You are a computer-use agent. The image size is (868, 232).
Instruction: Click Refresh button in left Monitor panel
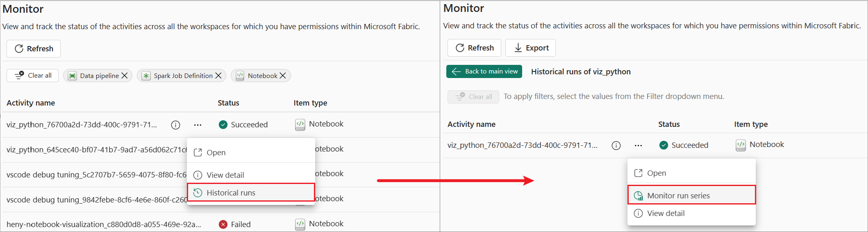point(34,48)
